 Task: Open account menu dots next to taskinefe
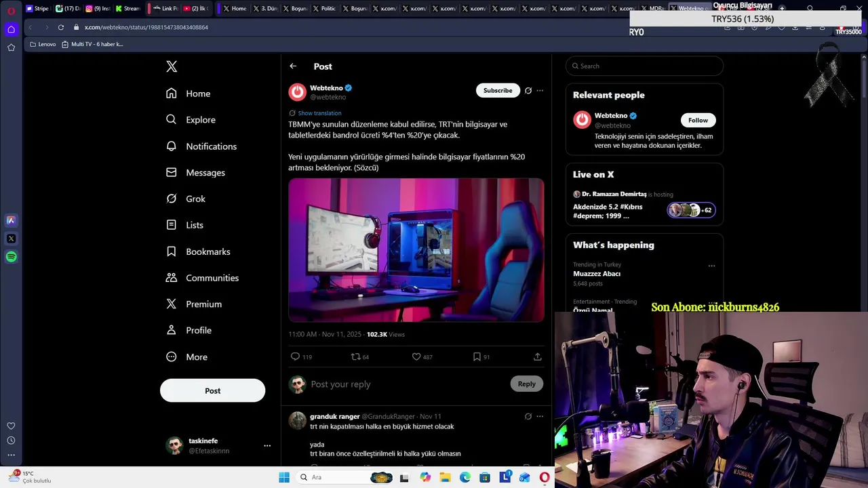point(267,445)
